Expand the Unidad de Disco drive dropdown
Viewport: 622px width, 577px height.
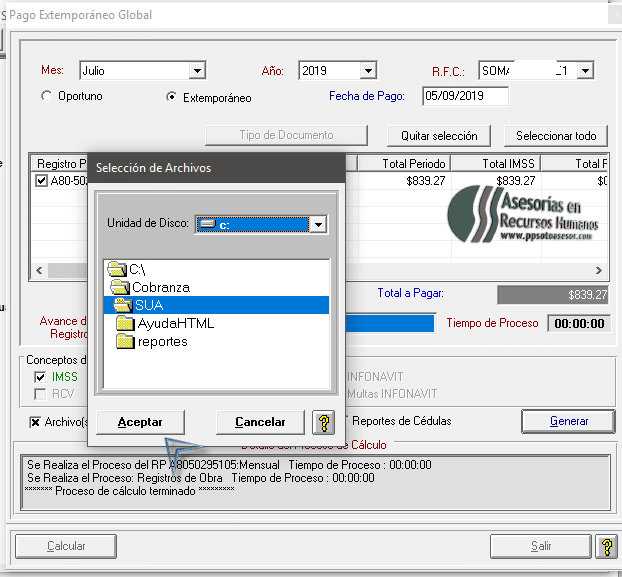[318, 224]
